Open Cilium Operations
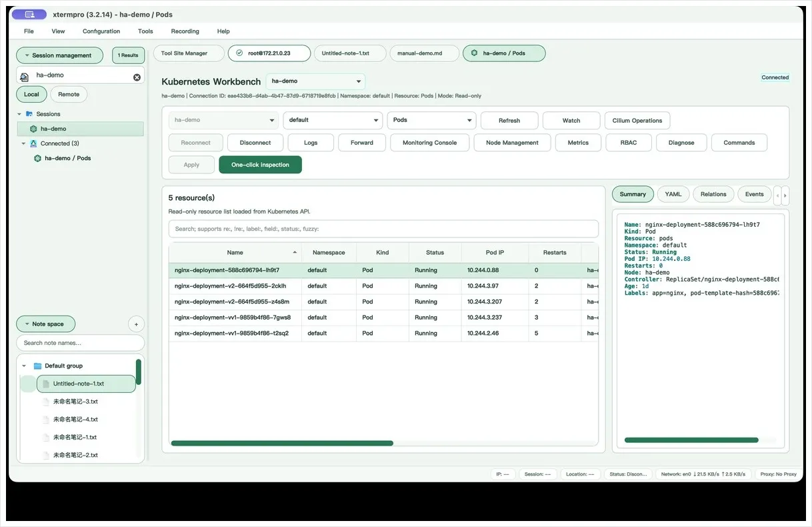The width and height of the screenshot is (812, 527). [x=637, y=121]
